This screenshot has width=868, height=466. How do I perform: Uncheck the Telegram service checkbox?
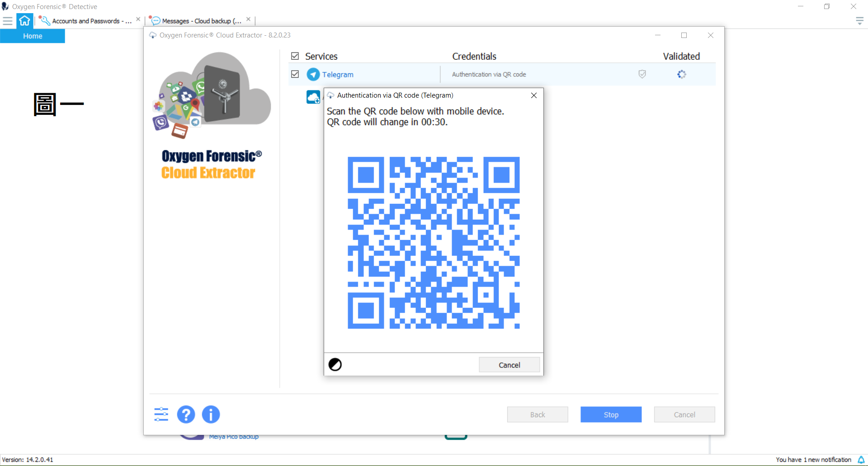click(295, 74)
